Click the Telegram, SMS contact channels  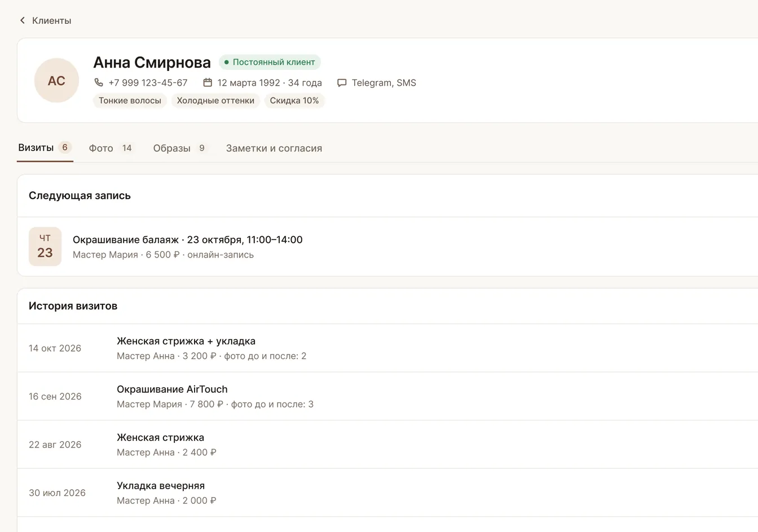tap(384, 82)
